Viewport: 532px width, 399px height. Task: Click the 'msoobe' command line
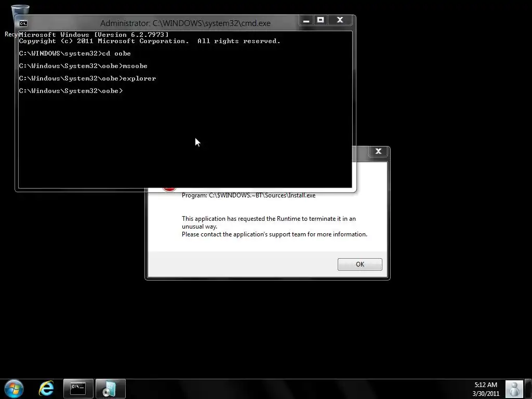coord(83,66)
